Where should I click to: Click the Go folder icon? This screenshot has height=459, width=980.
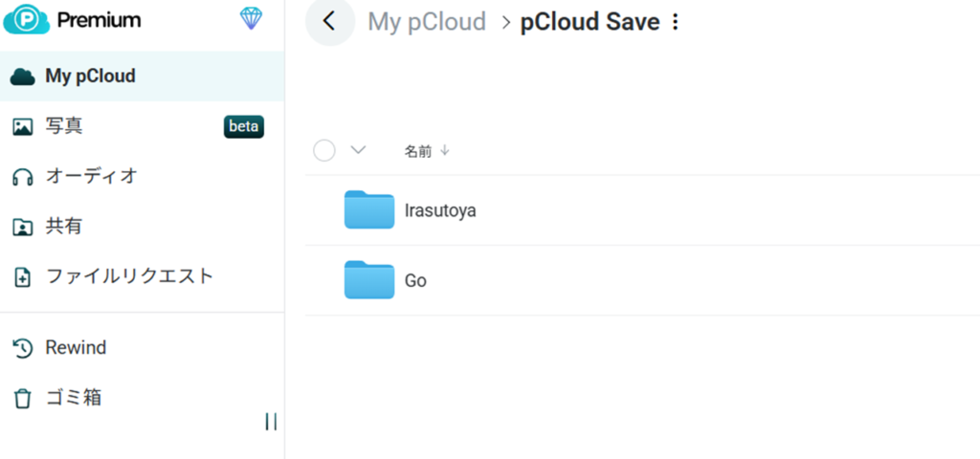(368, 280)
